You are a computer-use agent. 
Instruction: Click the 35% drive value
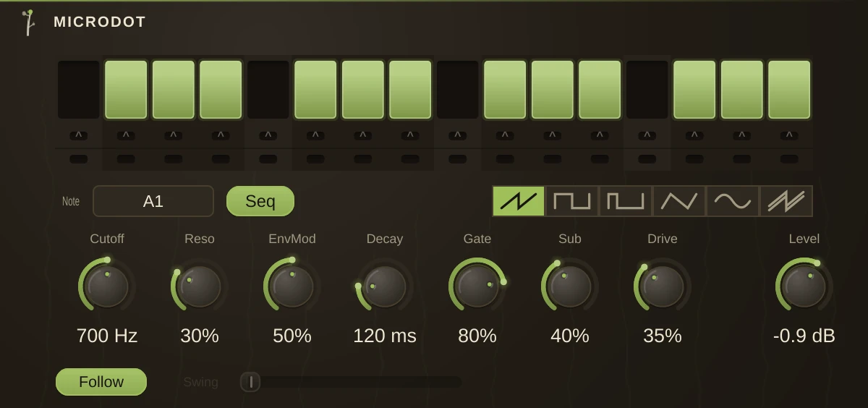(x=663, y=336)
